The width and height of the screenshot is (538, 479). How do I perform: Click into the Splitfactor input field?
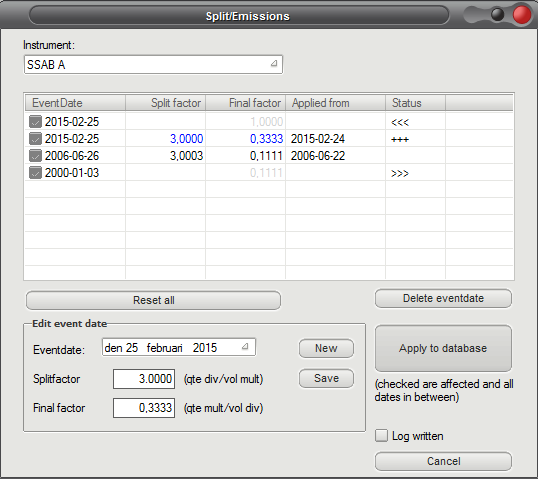144,379
